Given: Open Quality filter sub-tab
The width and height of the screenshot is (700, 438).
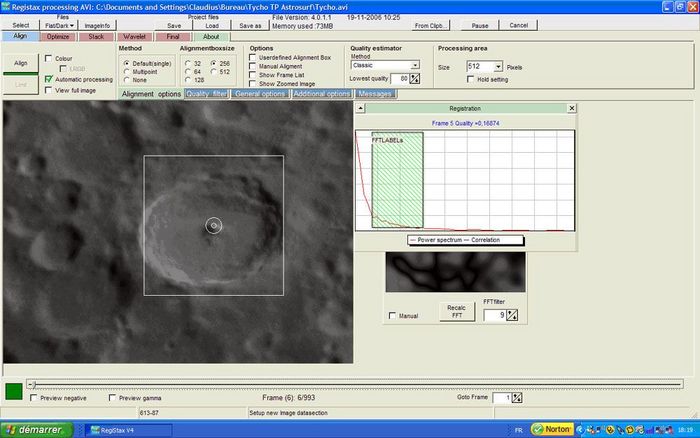Looking at the screenshot, I should 207,94.
